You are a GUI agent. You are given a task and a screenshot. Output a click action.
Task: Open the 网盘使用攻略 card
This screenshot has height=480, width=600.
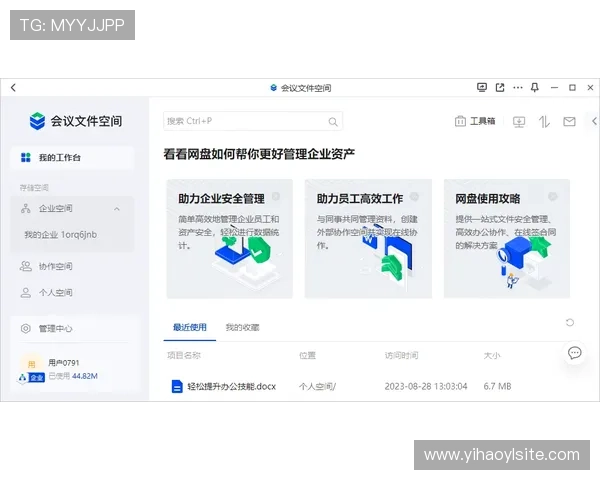[x=507, y=238]
